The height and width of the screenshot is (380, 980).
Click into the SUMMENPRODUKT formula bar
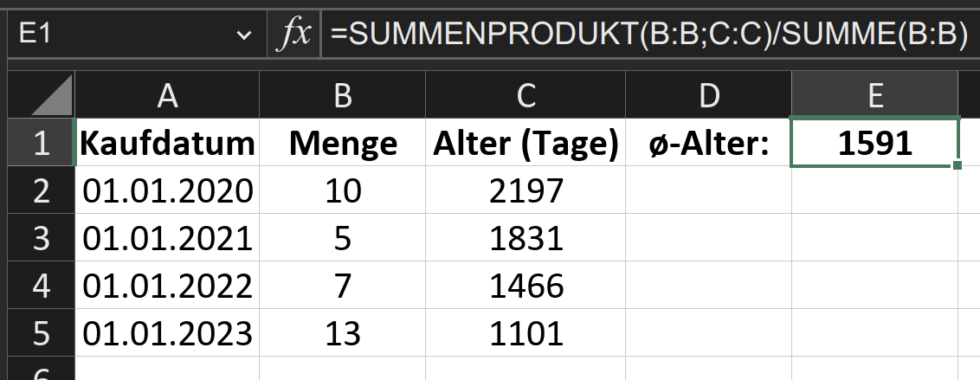648,35
